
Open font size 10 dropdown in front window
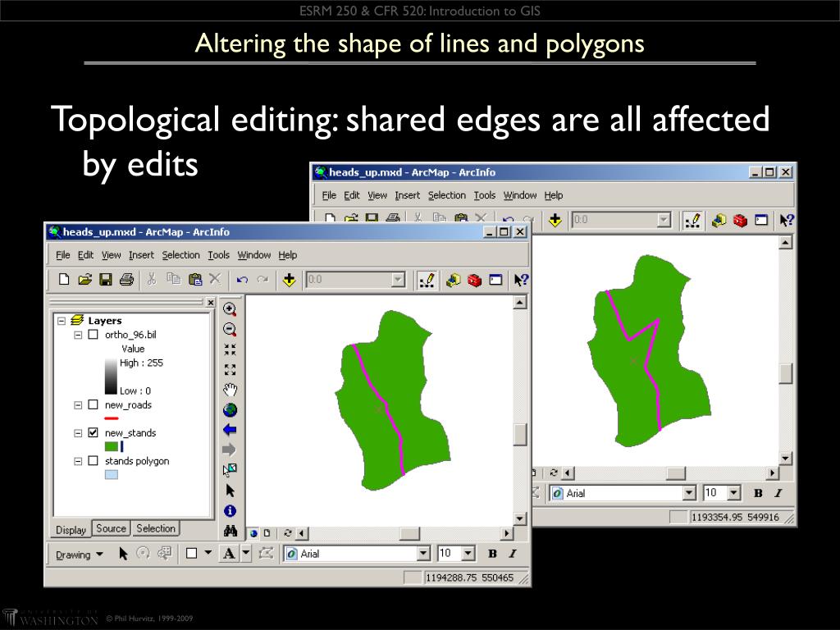pos(468,554)
